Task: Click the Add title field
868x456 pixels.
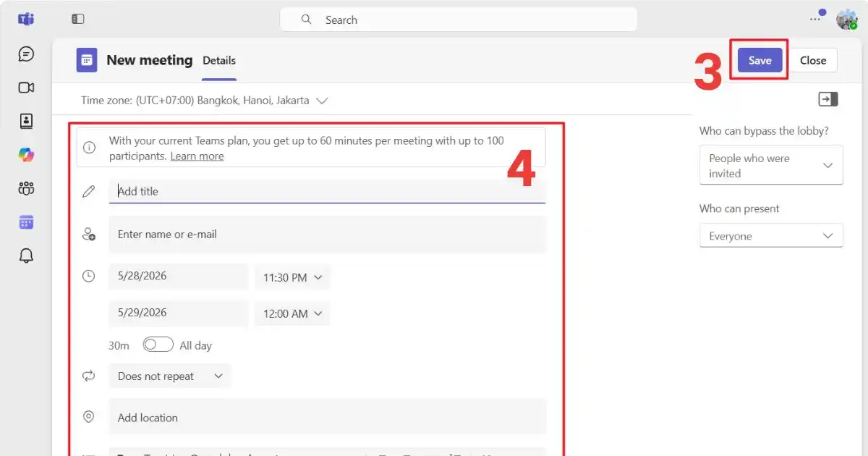Action: point(327,192)
